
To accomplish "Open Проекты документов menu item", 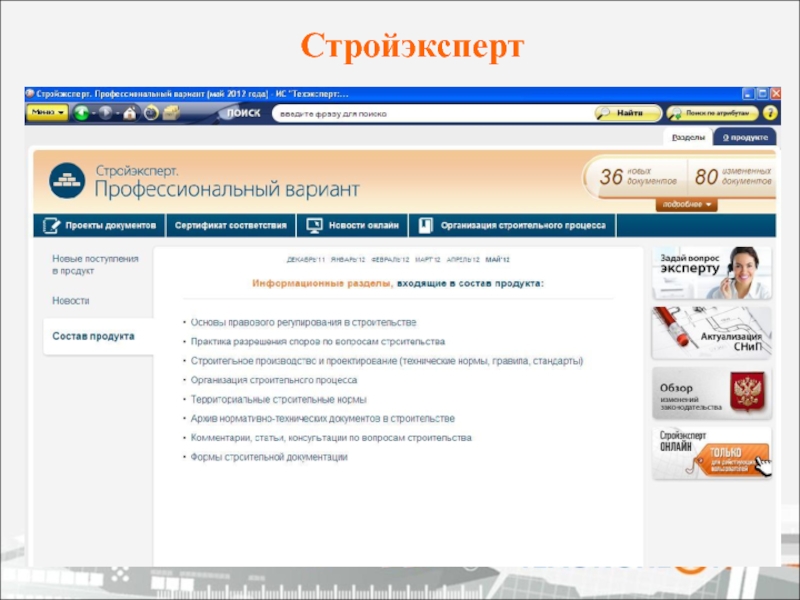I will pyautogui.click(x=99, y=226).
